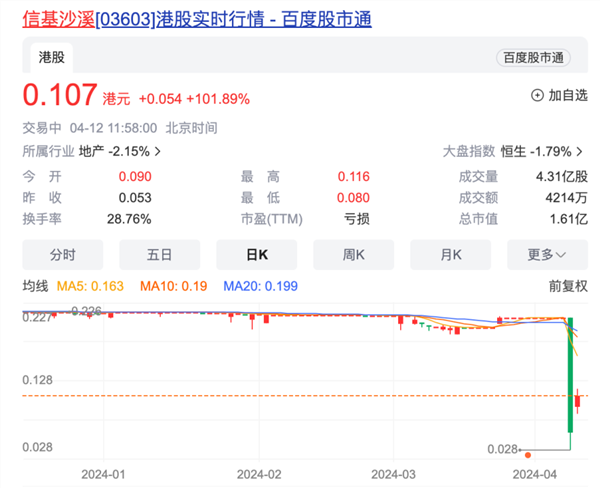This screenshot has height=488, width=600.
Task: Click the 0.107 current price value
Action: tap(60, 97)
